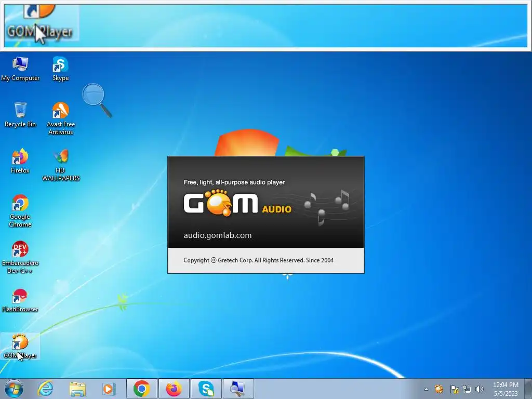This screenshot has width=532, height=399.
Task: Click the GOM Audio tray icon
Action: [439, 389]
